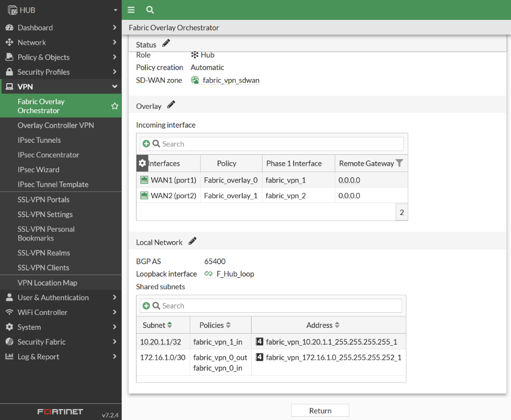The height and width of the screenshot is (420, 511).
Task: Click the hamburger menu icon in the green bar
Action: tap(130, 9)
